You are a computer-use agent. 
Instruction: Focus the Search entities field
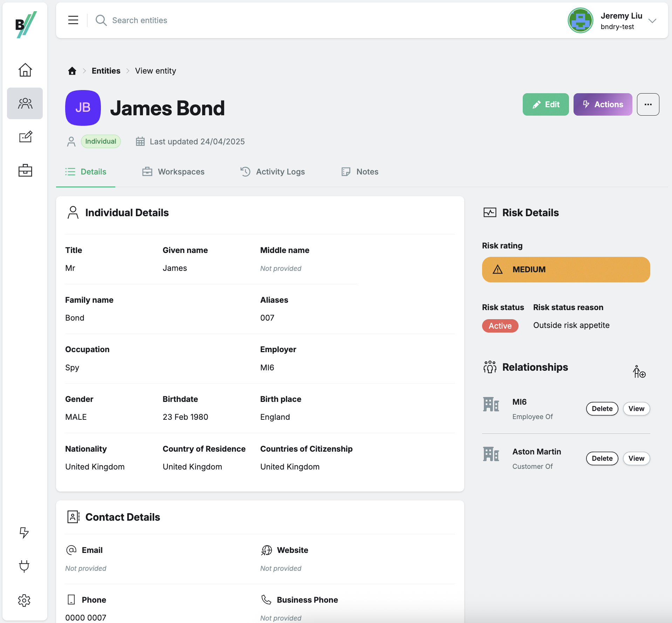point(140,20)
